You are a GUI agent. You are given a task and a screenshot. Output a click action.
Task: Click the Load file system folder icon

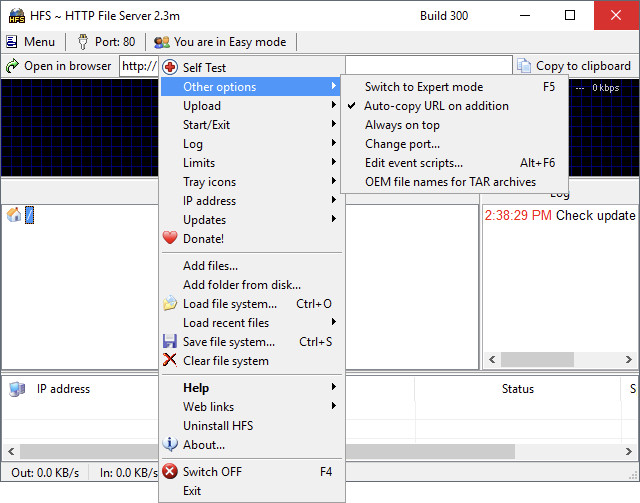[170, 304]
